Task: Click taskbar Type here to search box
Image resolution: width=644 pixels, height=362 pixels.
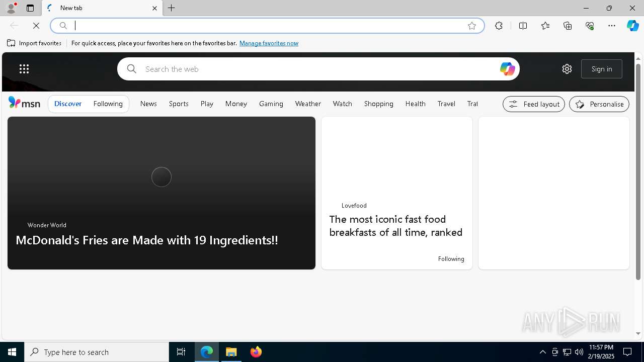Action: point(97,352)
